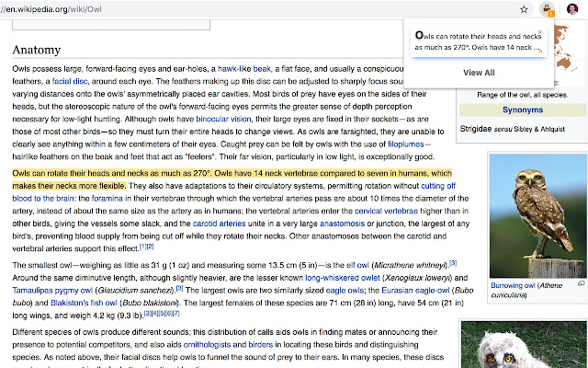
Task: Click the enlarge icon beside Burrowing owl caption
Action: pyautogui.click(x=581, y=284)
